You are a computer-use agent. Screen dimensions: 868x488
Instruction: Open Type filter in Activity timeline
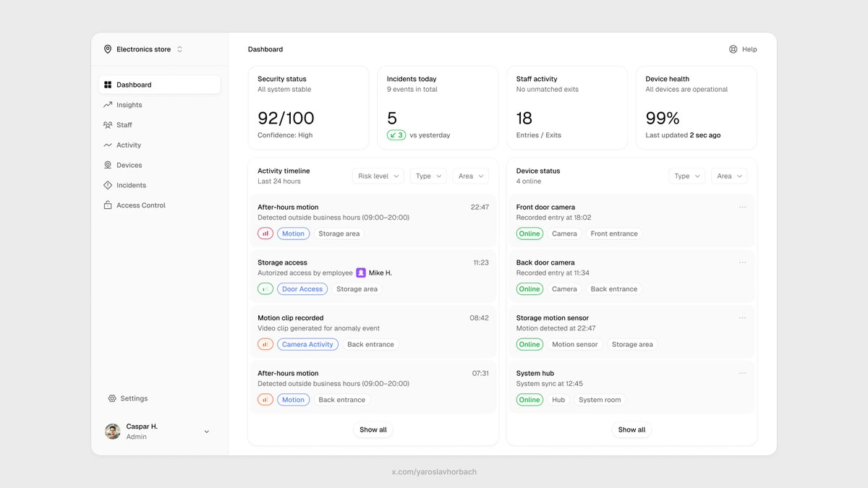point(428,176)
